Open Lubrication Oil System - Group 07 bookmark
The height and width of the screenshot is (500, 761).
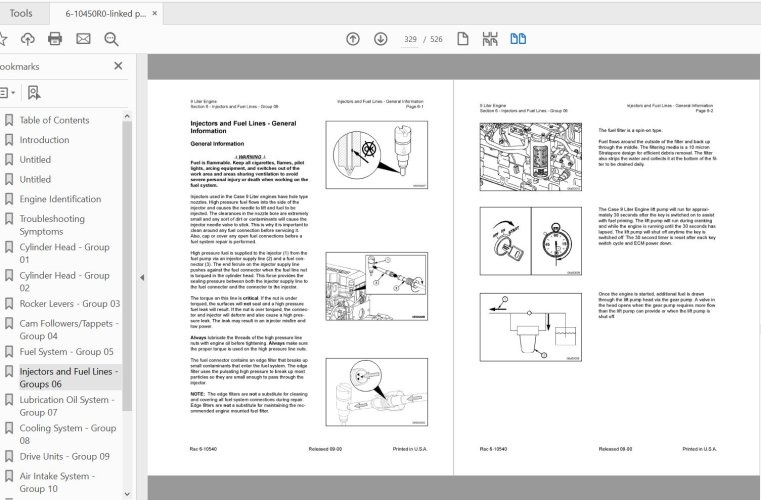coord(67,406)
